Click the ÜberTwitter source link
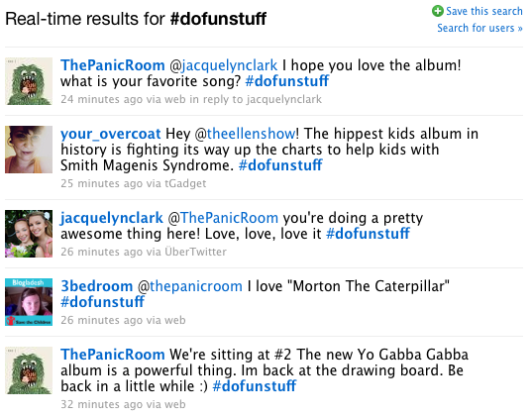532x416 pixels. (x=195, y=252)
